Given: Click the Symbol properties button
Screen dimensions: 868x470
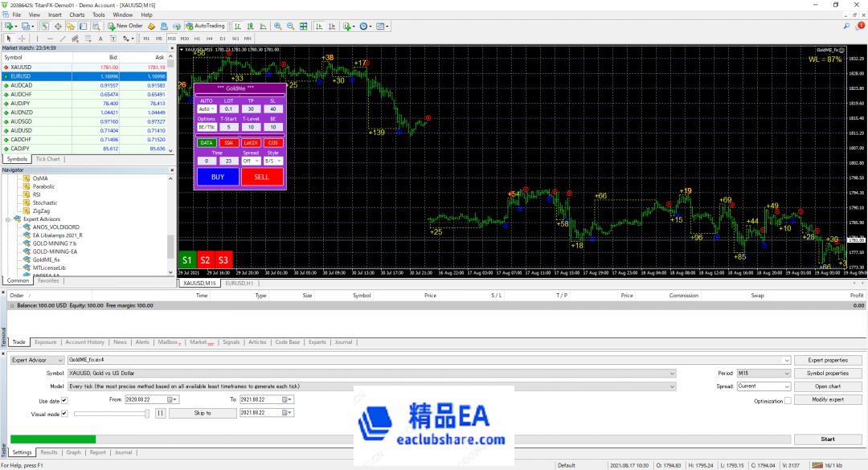Looking at the screenshot, I should click(828, 373).
